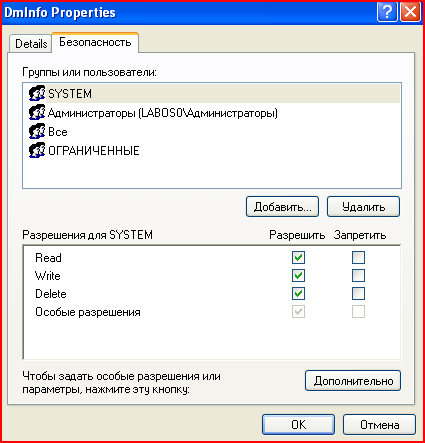This screenshot has width=425, height=443.
Task: Click the Удалить button
Action: 363,207
